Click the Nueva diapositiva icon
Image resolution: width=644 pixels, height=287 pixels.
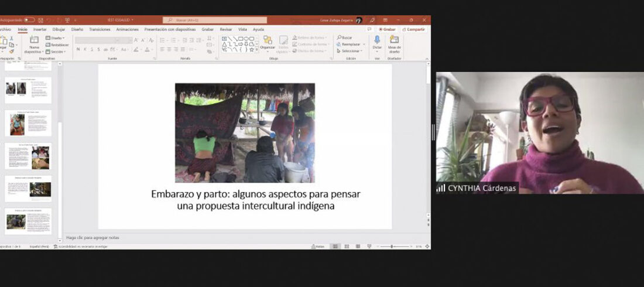point(34,40)
